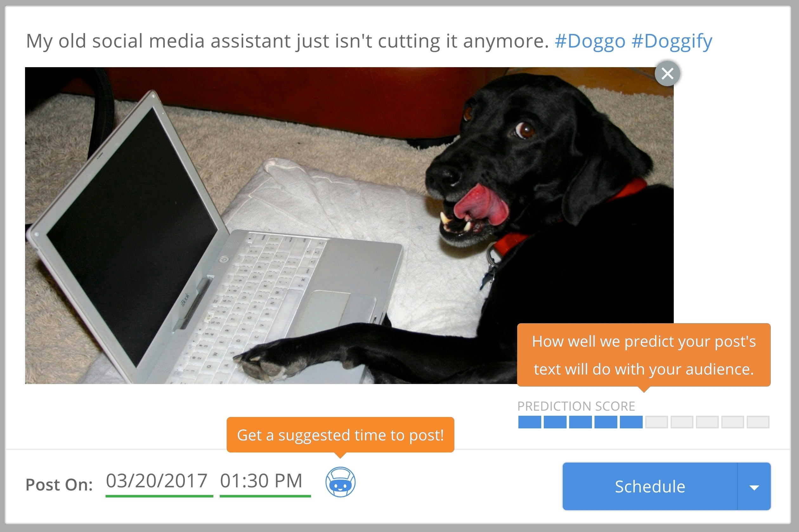Click into the post text sentence
Image resolution: width=799 pixels, height=532 pixels.
(x=287, y=42)
